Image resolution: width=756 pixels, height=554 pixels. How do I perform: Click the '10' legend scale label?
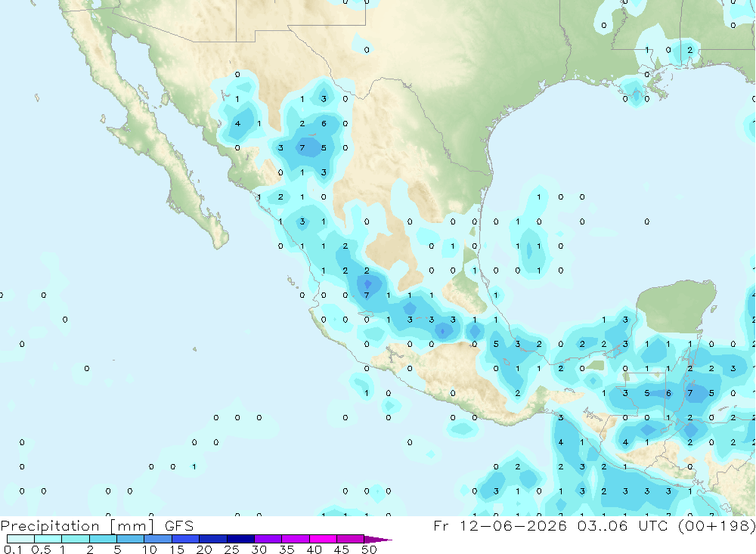[150, 549]
